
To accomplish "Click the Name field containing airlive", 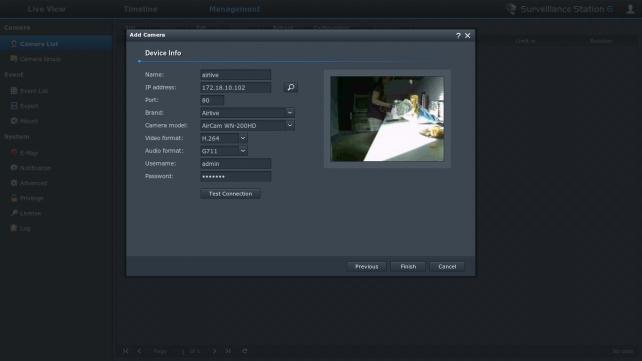I will click(x=235, y=74).
